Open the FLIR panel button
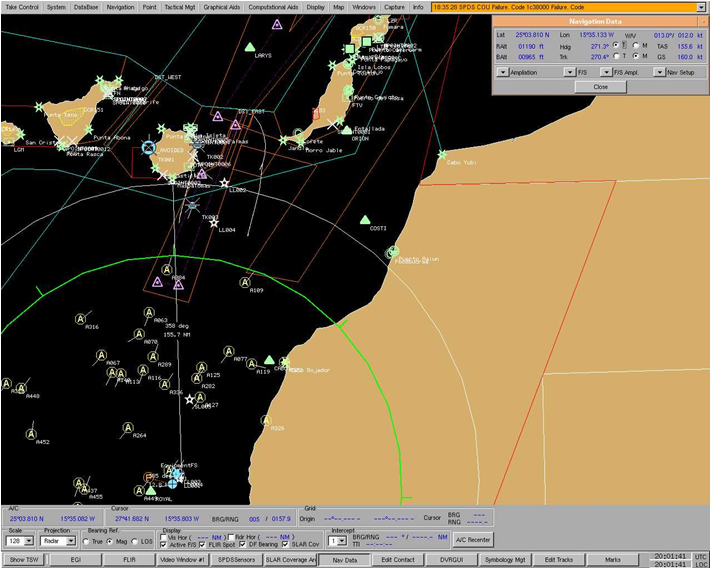Screen dimensions: 711x569 point(129,559)
